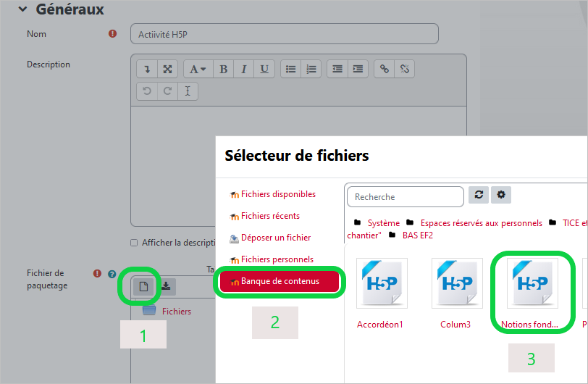Open the Fichiers folder
Image resolution: width=588 pixels, height=384 pixels.
[176, 311]
